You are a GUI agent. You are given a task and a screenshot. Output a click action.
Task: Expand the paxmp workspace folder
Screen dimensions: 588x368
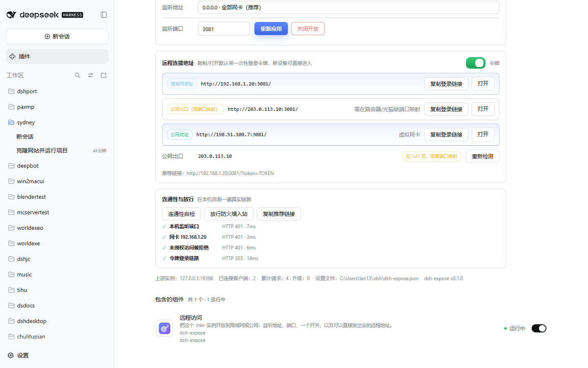(x=57, y=107)
